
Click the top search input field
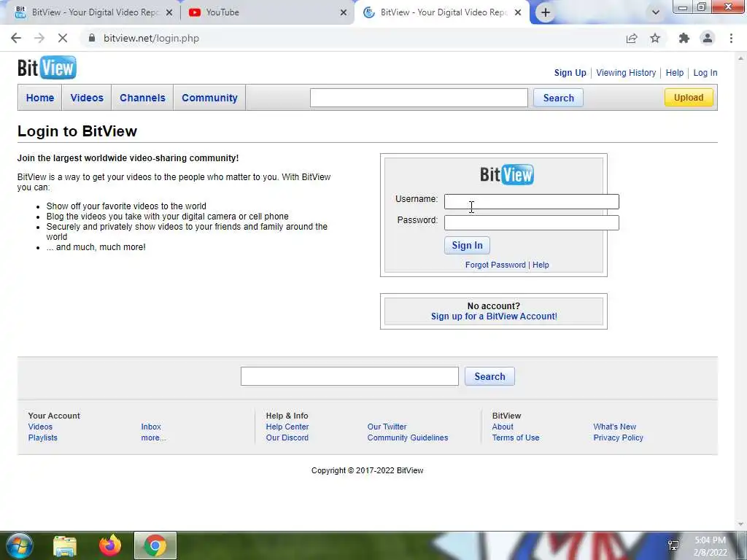coord(419,98)
